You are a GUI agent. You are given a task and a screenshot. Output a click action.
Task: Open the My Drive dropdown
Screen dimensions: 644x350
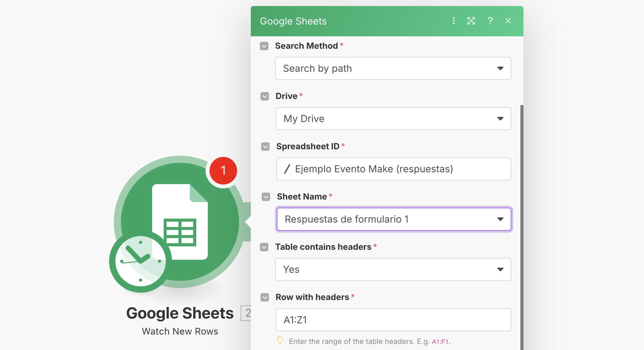tap(393, 119)
